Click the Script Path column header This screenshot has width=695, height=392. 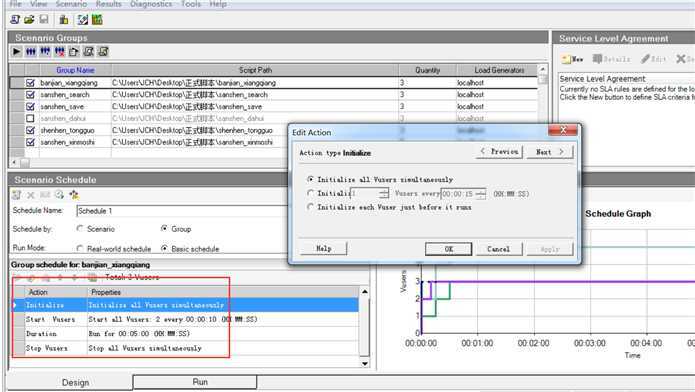(x=255, y=70)
